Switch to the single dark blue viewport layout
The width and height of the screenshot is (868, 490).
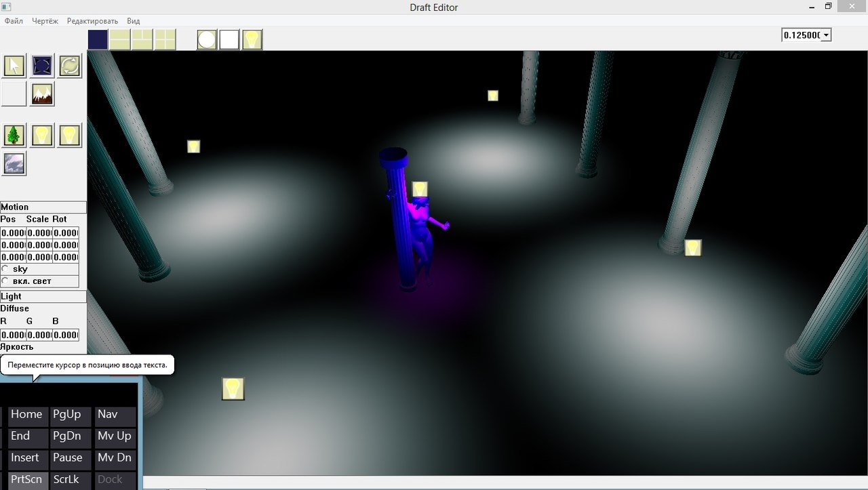point(98,39)
